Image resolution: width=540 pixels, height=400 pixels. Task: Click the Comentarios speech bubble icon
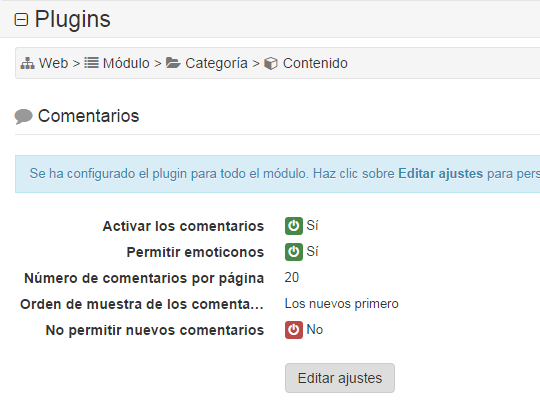[23, 116]
